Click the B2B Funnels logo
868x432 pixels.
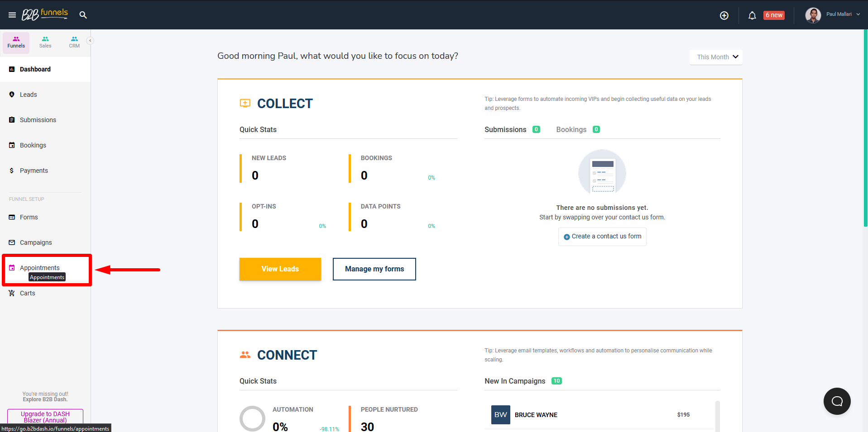coord(45,14)
